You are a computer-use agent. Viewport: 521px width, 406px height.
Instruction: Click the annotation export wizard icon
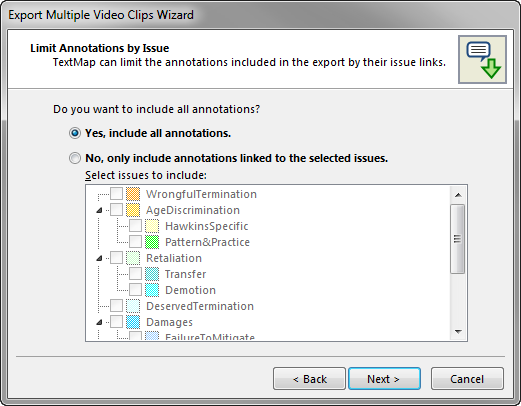point(482,59)
